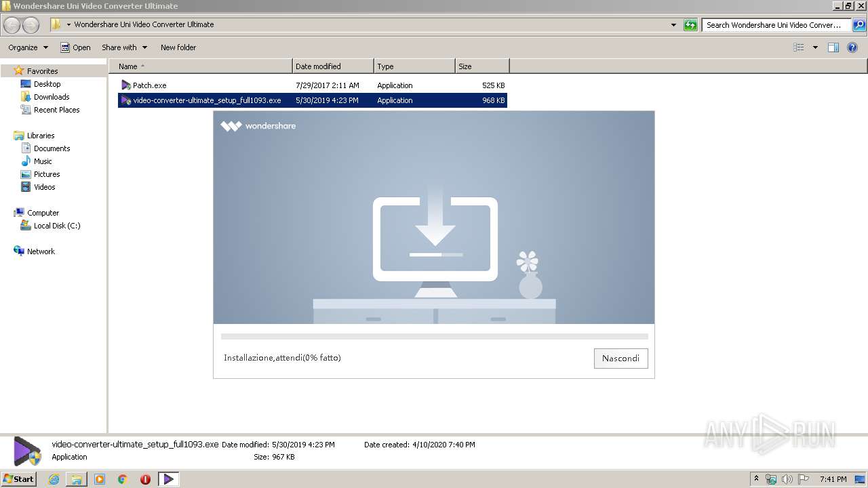
Task: Select the video-converter-ultimate_setup_full1093.exe row
Action: point(313,100)
